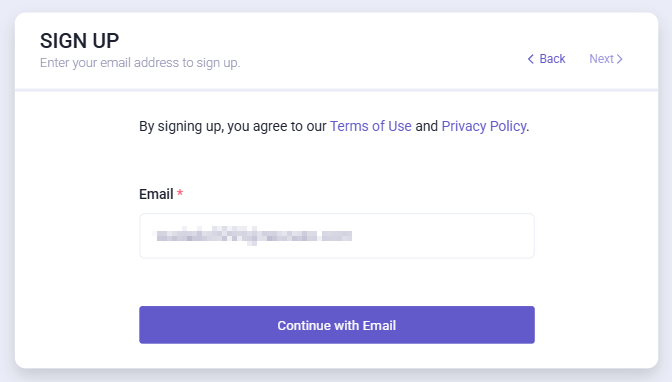Click the 'By signing up, you agree' text
672x382 pixels.
click(x=233, y=126)
